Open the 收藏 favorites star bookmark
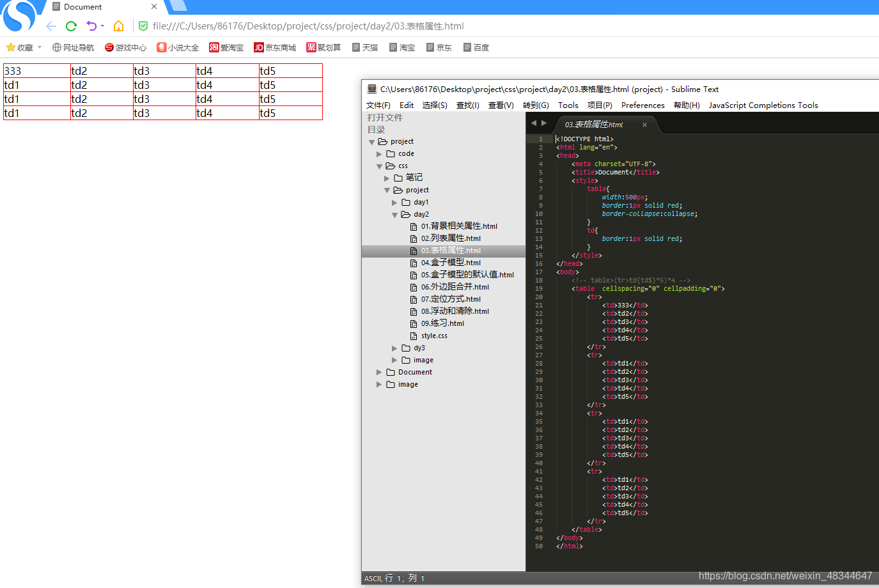The height and width of the screenshot is (588, 879). tap(19, 47)
